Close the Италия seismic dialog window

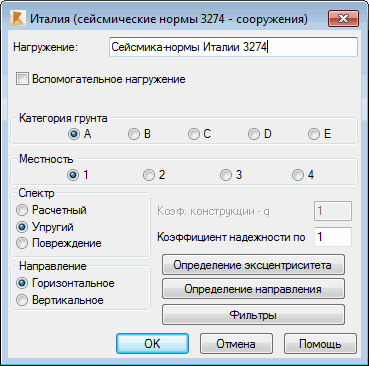point(343,18)
